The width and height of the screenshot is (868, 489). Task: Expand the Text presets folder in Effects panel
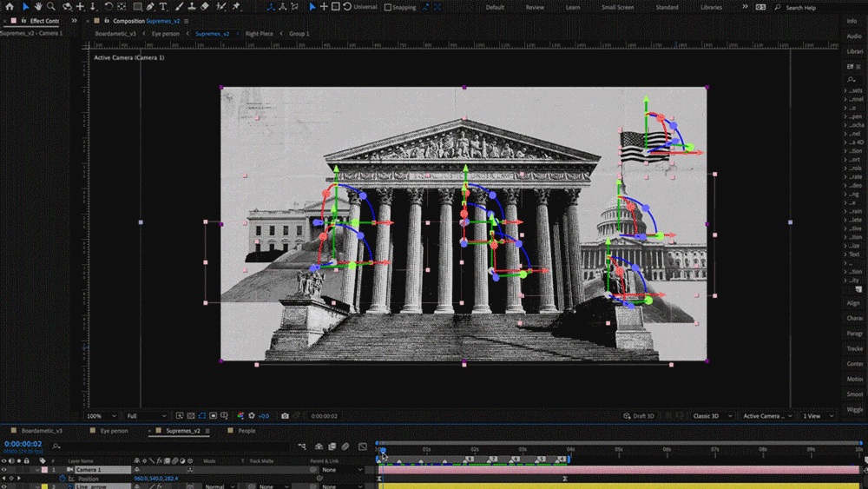845,254
